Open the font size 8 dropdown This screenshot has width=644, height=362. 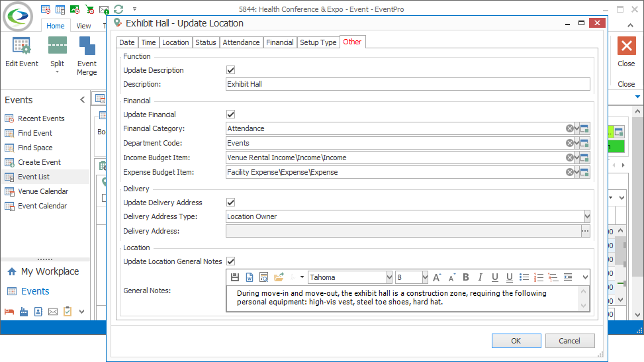point(425,277)
